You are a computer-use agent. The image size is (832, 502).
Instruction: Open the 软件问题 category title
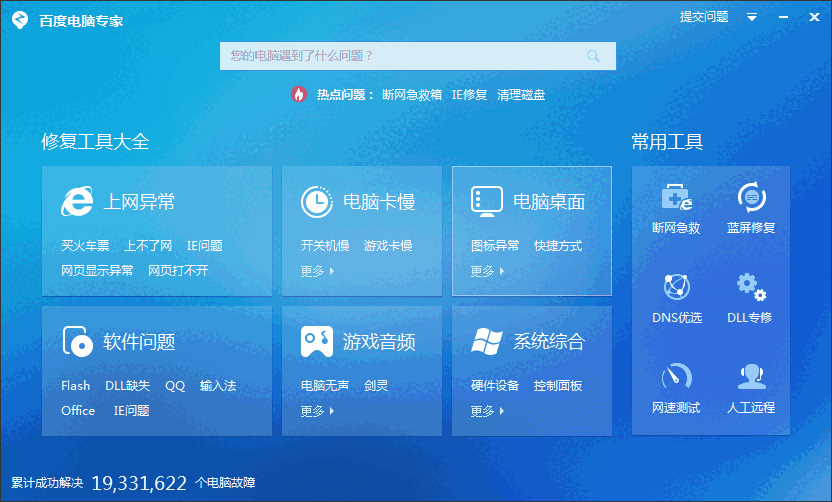(139, 342)
